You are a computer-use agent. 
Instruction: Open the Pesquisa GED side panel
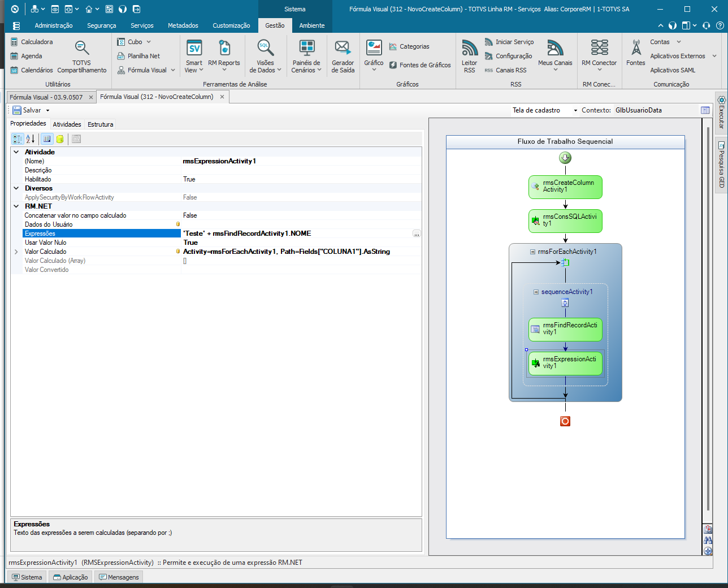[x=721, y=165]
